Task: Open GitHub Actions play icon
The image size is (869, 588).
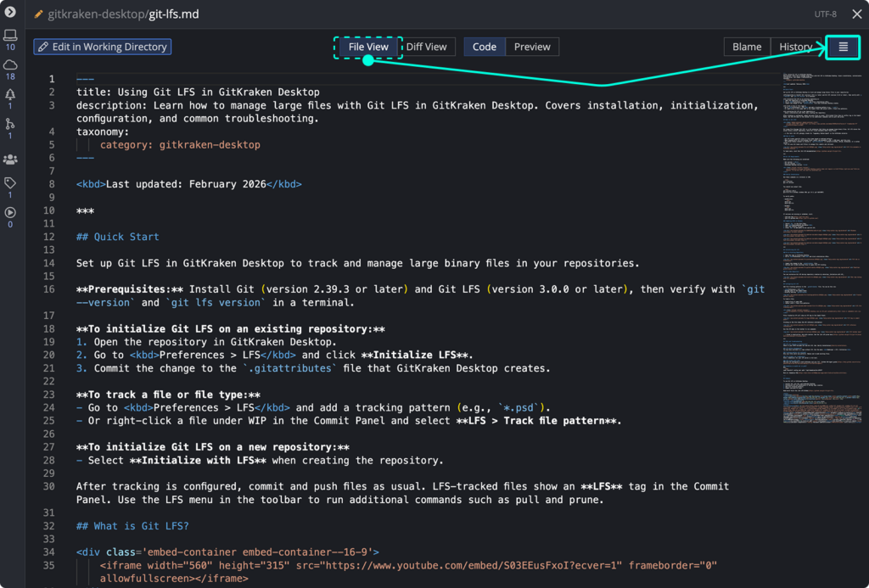Action: point(10,213)
